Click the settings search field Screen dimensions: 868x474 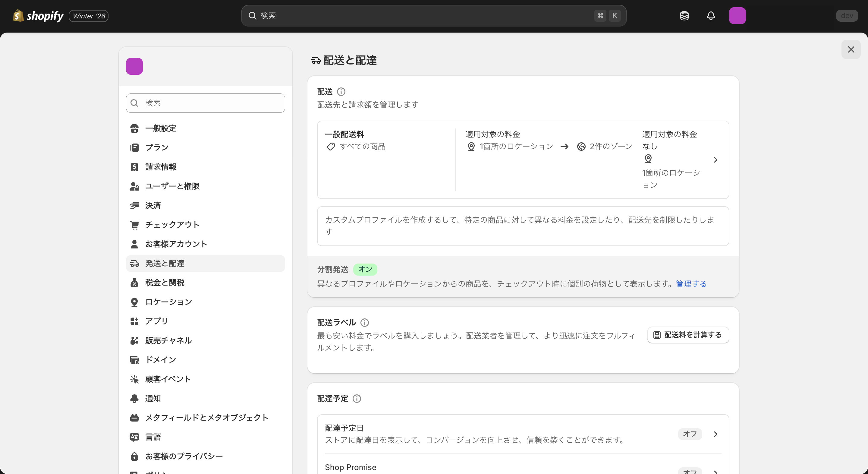205,103
